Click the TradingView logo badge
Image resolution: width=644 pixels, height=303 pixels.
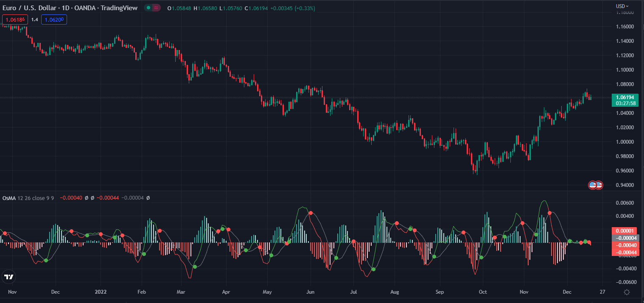(8, 277)
